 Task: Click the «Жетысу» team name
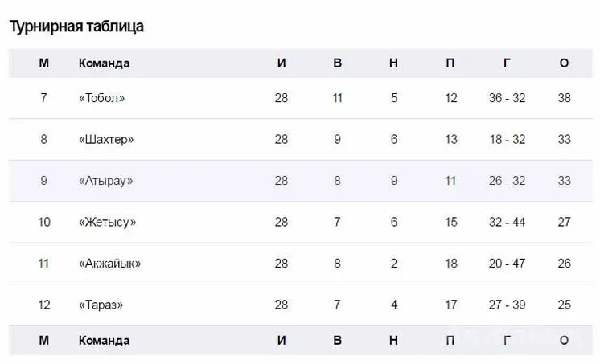click(107, 222)
